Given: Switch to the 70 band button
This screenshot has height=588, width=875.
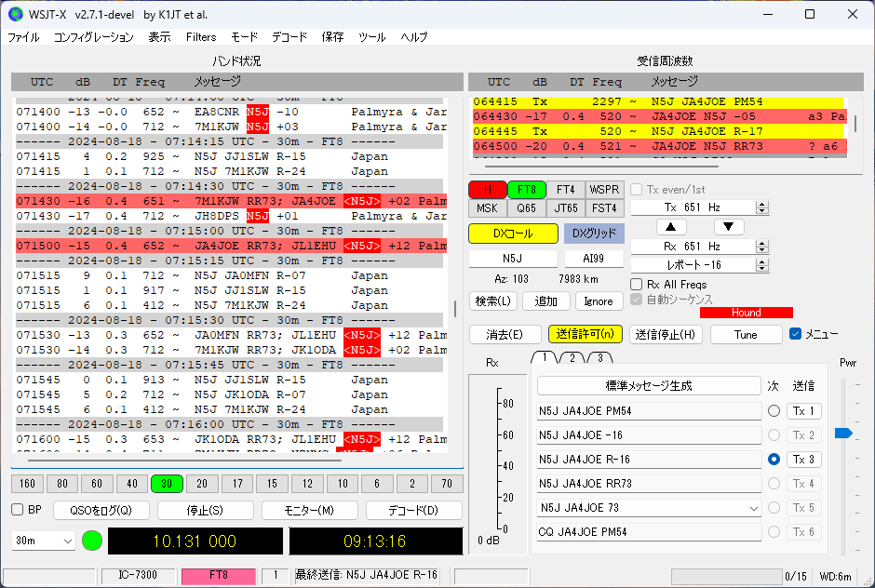Looking at the screenshot, I should [447, 484].
